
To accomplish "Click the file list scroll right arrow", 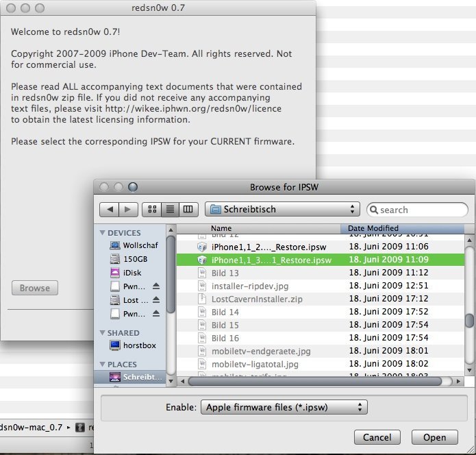I will pyautogui.click(x=458, y=381).
